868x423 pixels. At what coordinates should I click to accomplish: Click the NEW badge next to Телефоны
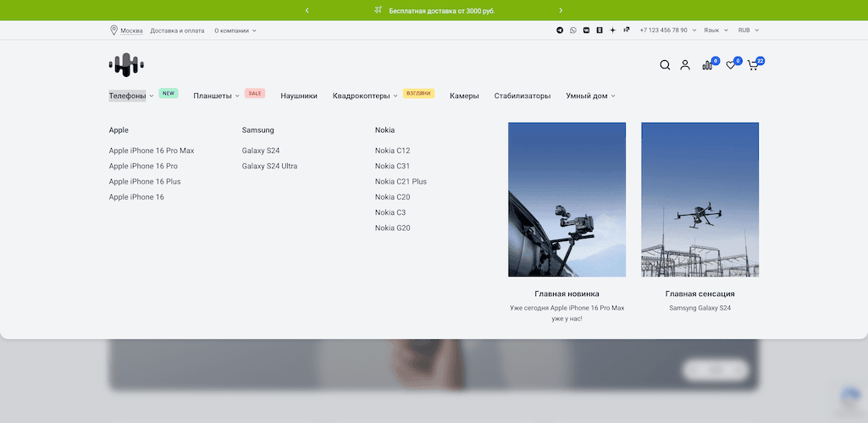169,93
